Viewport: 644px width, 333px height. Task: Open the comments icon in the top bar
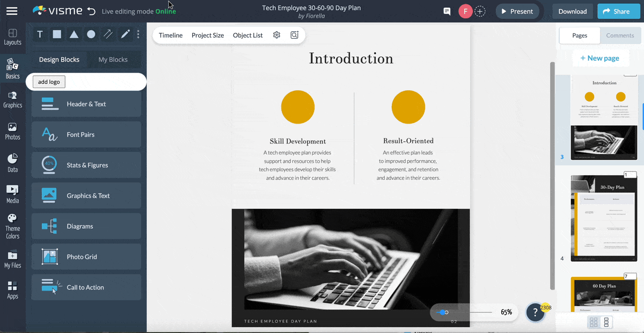pyautogui.click(x=447, y=11)
